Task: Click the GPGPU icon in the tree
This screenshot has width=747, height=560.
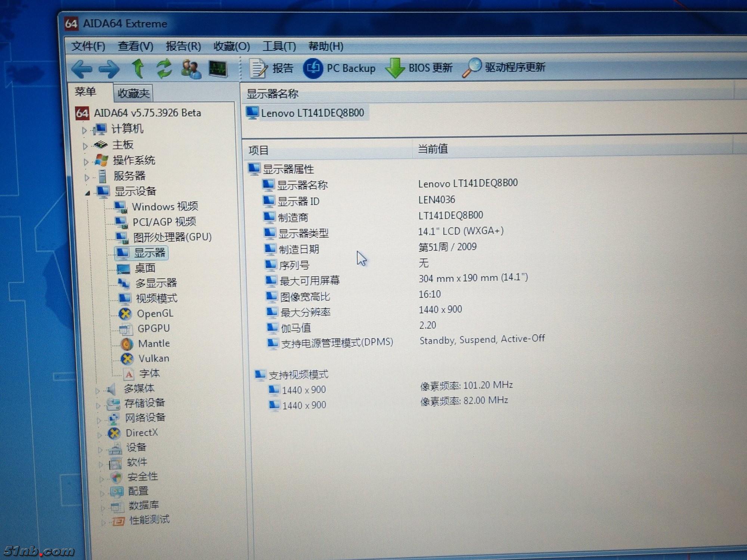Action: click(x=126, y=329)
